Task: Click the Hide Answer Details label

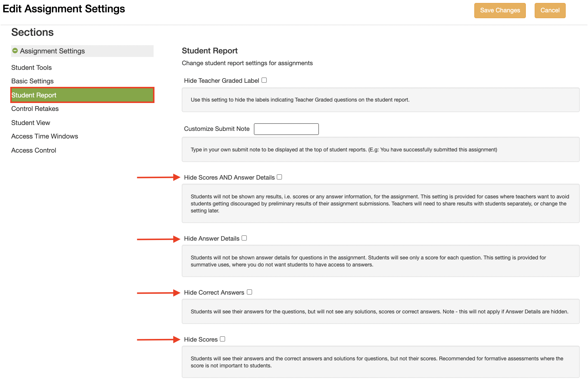Action: click(x=211, y=239)
